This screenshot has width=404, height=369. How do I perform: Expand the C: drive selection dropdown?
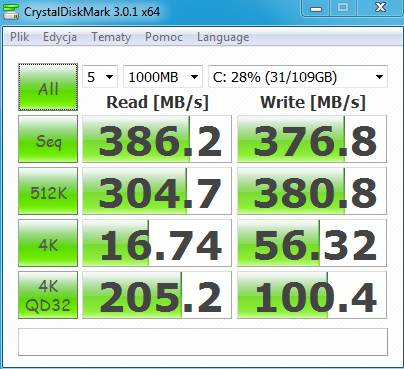(x=298, y=77)
